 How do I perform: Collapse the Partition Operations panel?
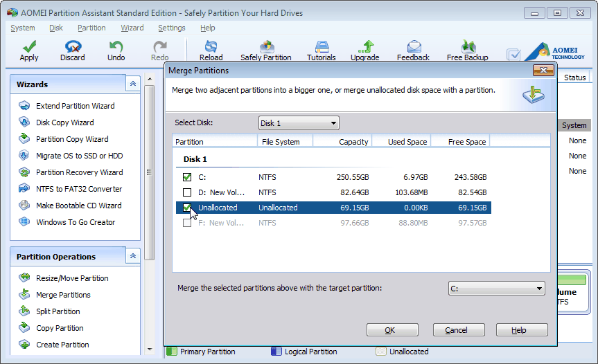(x=133, y=256)
